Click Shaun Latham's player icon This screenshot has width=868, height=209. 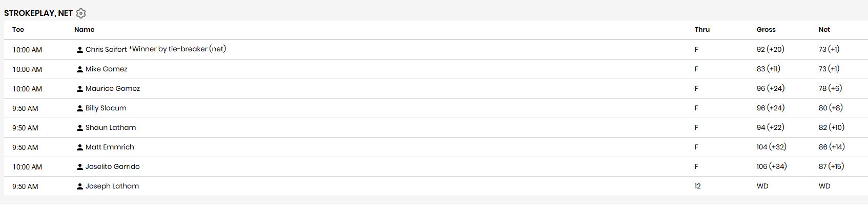click(x=80, y=128)
